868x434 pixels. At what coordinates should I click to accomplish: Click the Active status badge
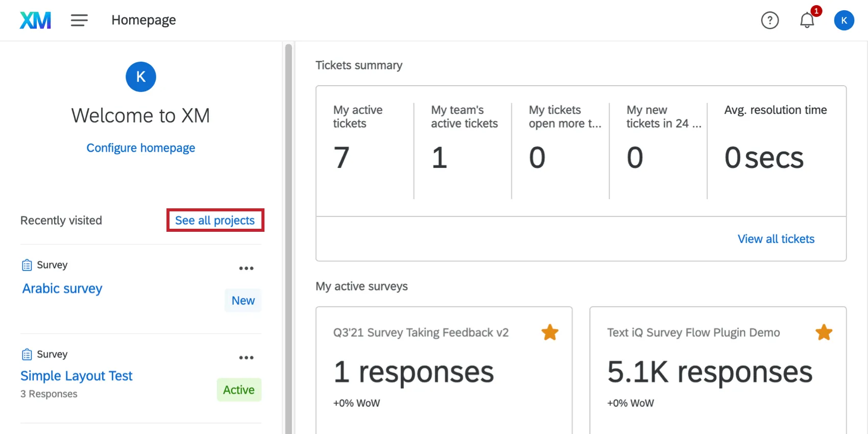coord(239,390)
